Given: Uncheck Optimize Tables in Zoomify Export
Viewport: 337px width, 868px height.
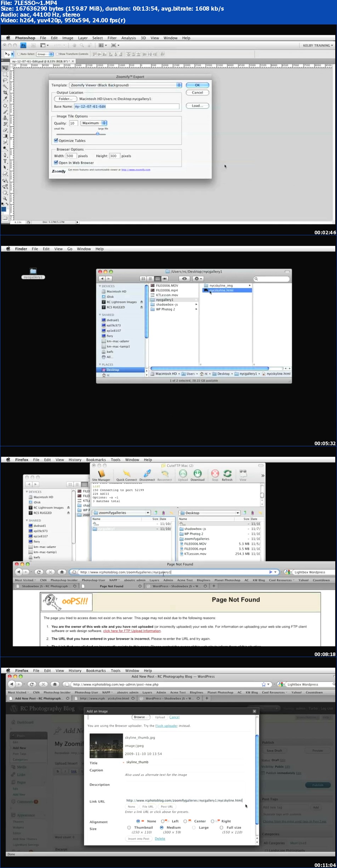Looking at the screenshot, I should coord(56,140).
